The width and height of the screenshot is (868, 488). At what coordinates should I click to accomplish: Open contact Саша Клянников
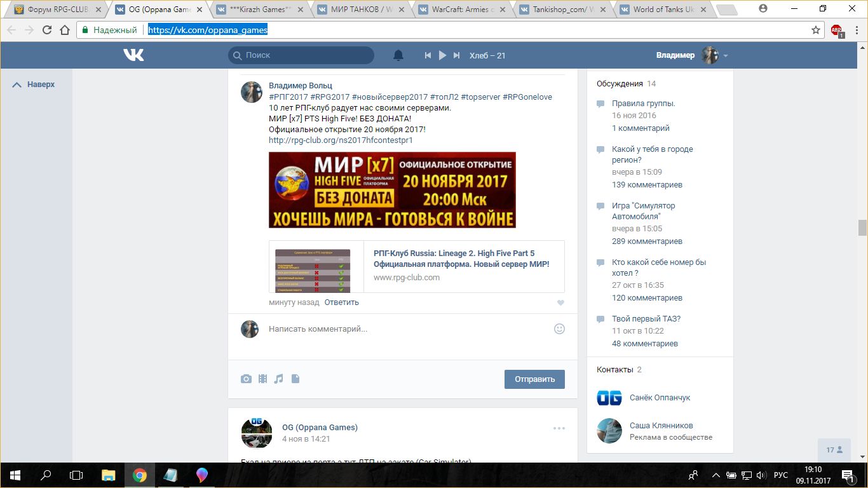pyautogui.click(x=661, y=426)
